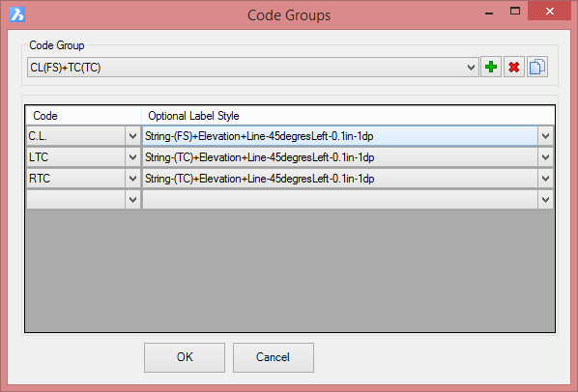This screenshot has width=578, height=392.
Task: Maximize the Code Groups window
Action: [x=515, y=11]
